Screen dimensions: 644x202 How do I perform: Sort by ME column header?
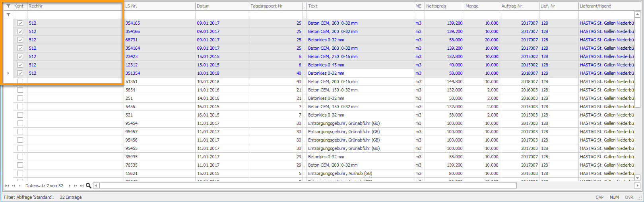coord(419,6)
